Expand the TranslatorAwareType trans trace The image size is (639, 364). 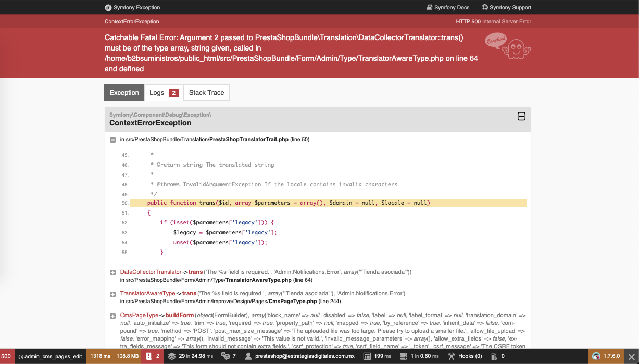112,294
